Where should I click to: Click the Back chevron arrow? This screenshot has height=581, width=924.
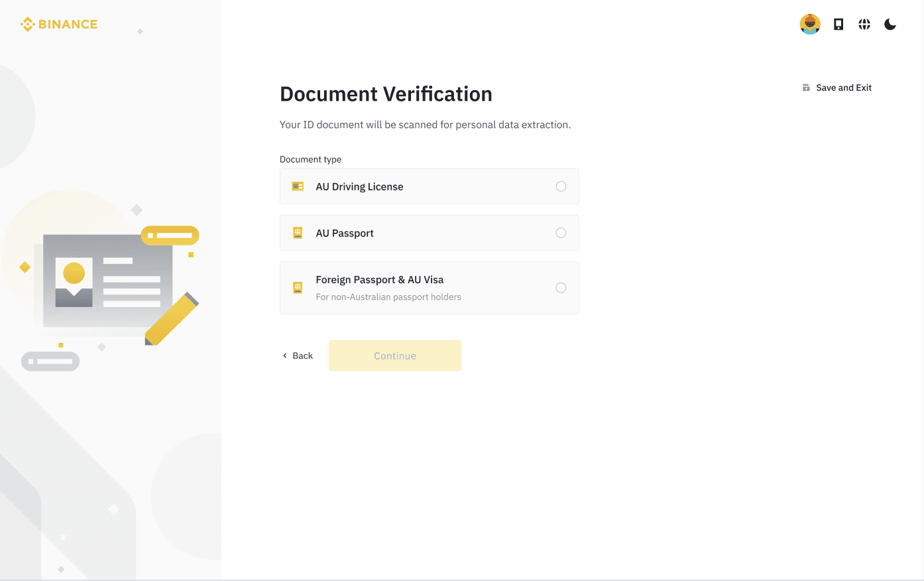pyautogui.click(x=285, y=355)
